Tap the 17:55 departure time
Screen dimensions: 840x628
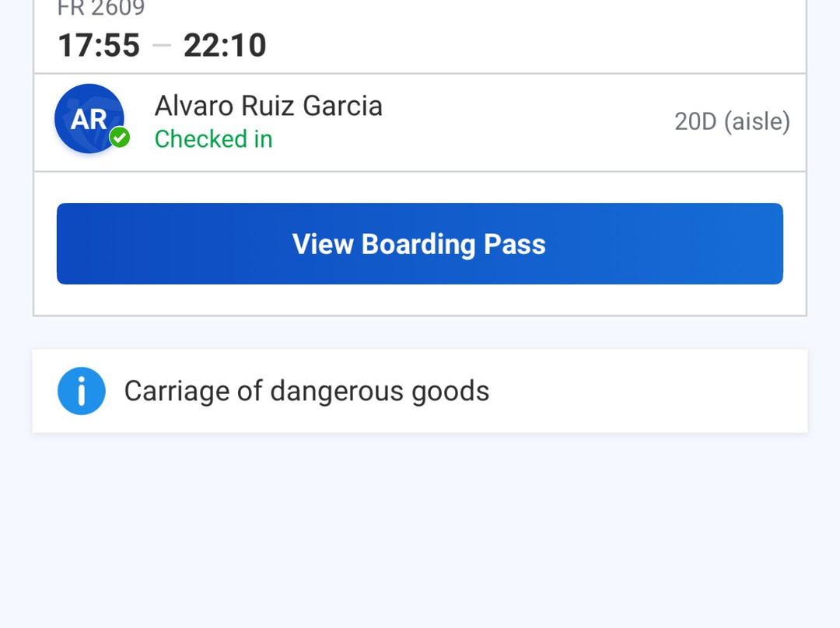[x=99, y=46]
